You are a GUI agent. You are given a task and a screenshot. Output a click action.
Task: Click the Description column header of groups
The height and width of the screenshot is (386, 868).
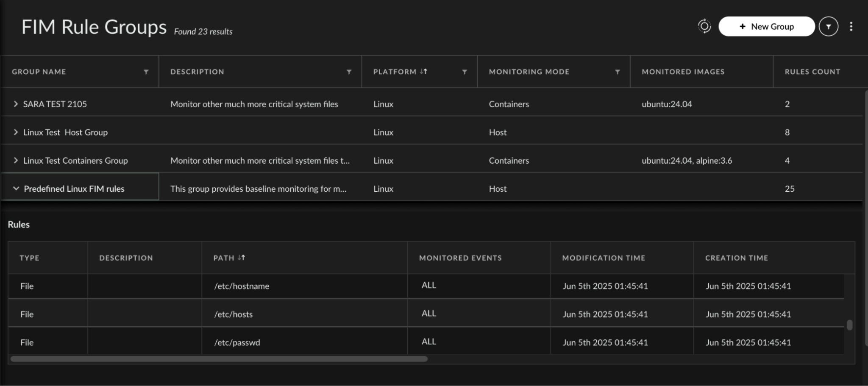point(197,72)
